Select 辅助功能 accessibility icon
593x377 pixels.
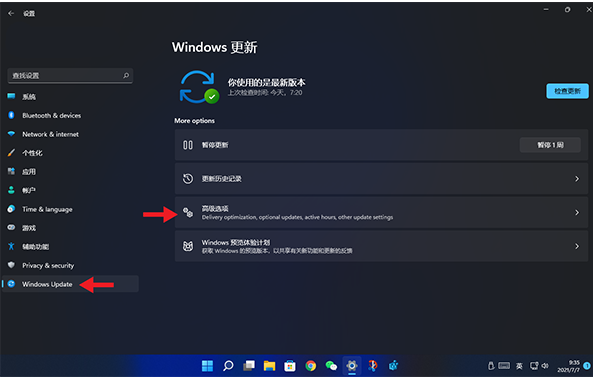click(11, 247)
